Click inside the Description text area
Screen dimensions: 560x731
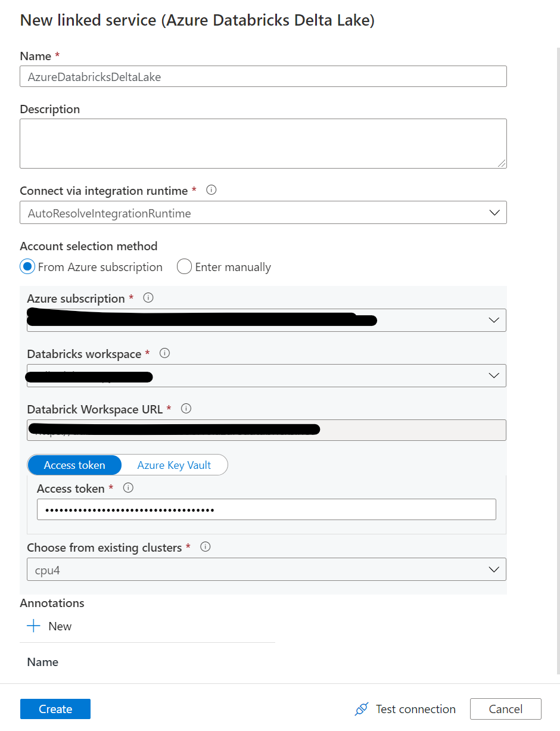point(263,143)
